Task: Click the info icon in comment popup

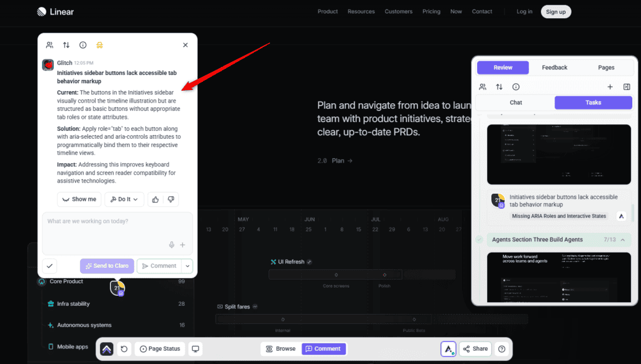Action: (x=83, y=45)
